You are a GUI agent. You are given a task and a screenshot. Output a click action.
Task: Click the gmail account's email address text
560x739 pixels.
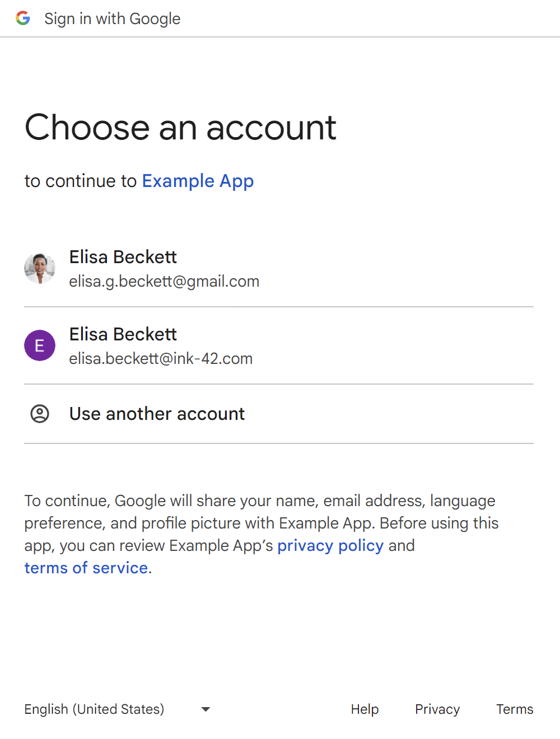click(x=164, y=281)
